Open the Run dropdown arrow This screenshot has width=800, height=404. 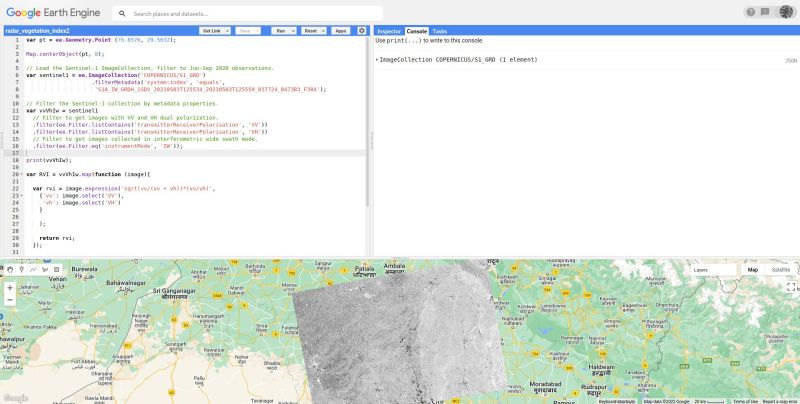pyautogui.click(x=293, y=31)
